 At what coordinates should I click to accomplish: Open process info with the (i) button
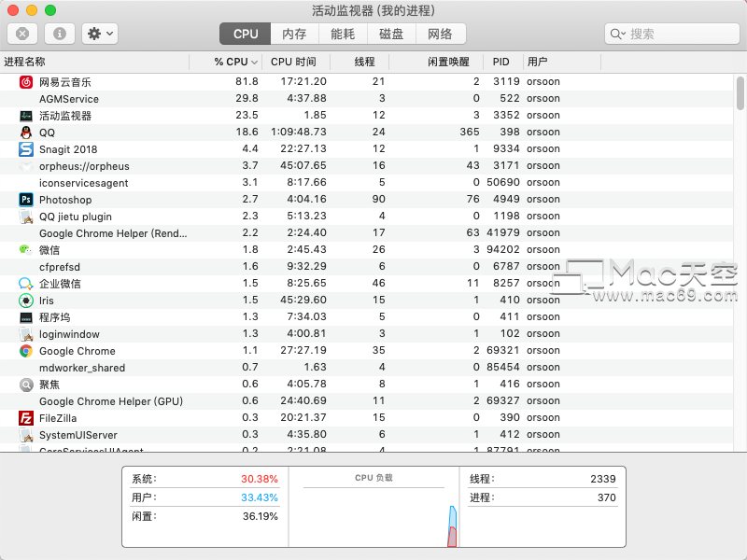tap(60, 34)
